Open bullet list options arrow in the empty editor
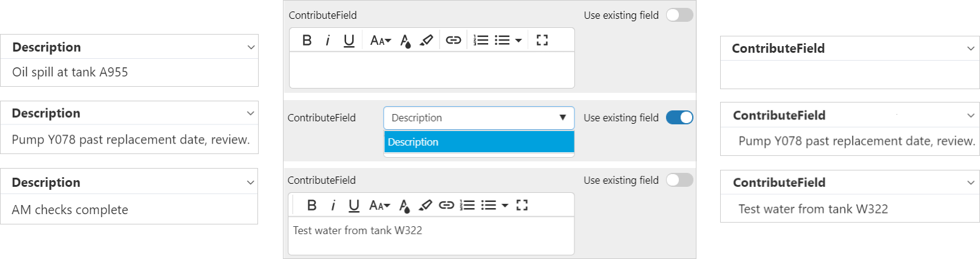 (519, 40)
